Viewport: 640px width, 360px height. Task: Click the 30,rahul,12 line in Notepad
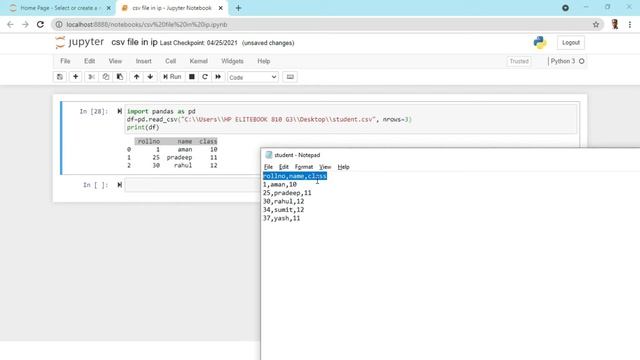[x=283, y=201]
